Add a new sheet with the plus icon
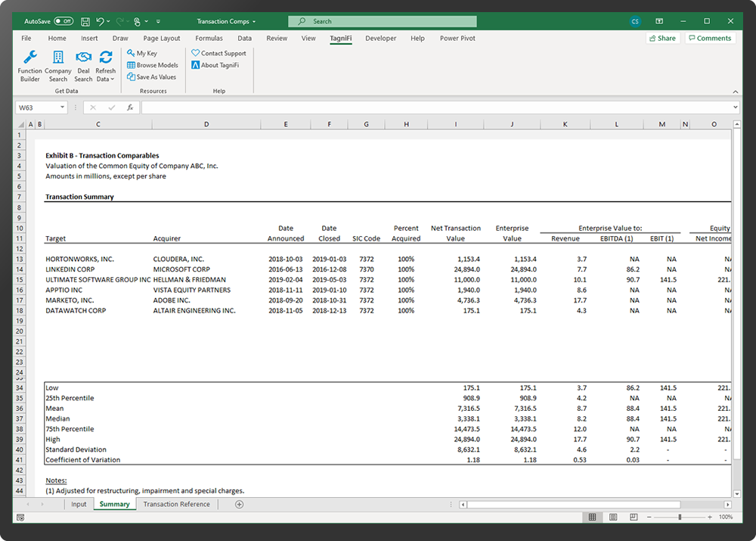The width and height of the screenshot is (756, 541). 239,505
